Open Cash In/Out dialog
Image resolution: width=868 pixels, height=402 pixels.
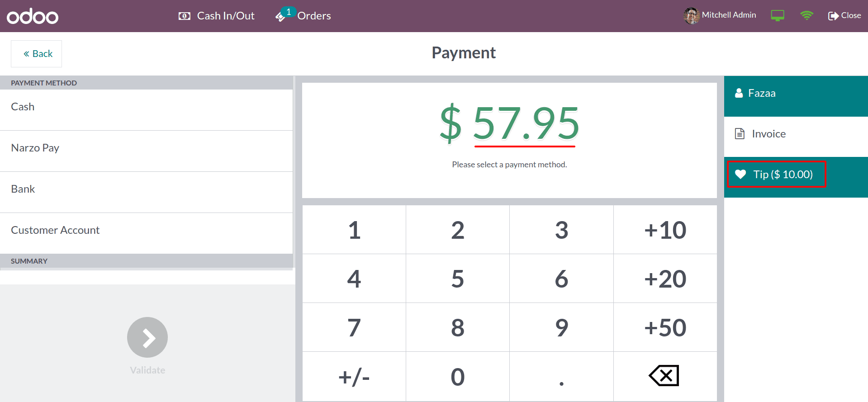tap(217, 16)
